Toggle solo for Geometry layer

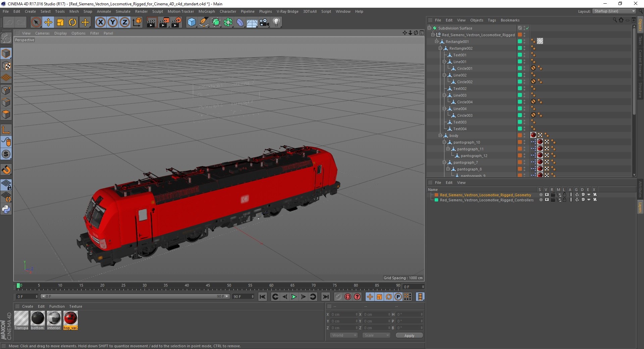pyautogui.click(x=541, y=195)
